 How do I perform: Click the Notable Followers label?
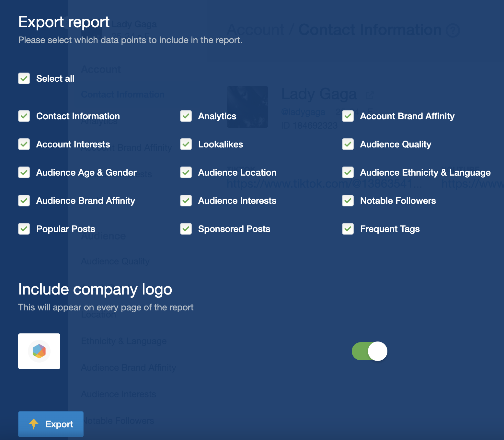coord(398,201)
